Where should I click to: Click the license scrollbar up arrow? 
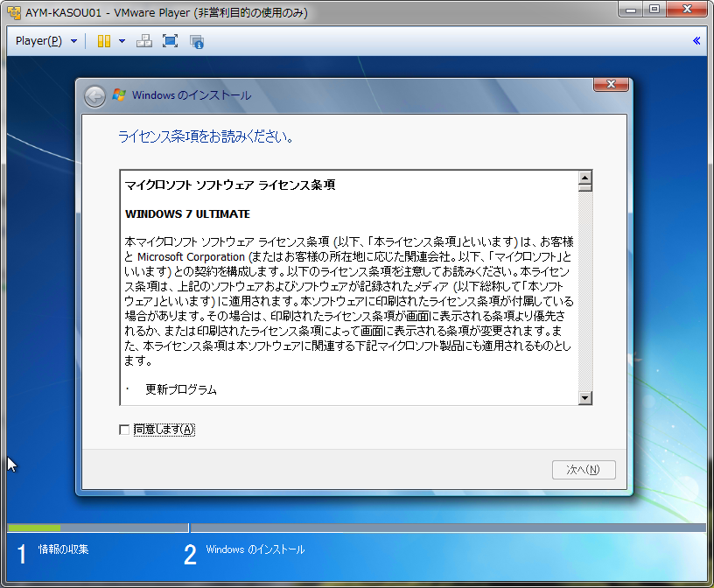click(585, 177)
